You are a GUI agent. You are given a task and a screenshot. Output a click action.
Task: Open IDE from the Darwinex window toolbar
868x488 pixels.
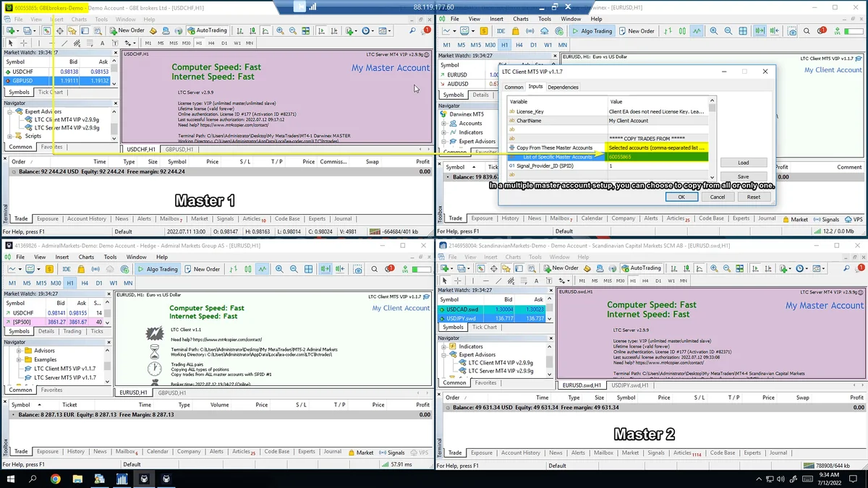pyautogui.click(x=502, y=31)
